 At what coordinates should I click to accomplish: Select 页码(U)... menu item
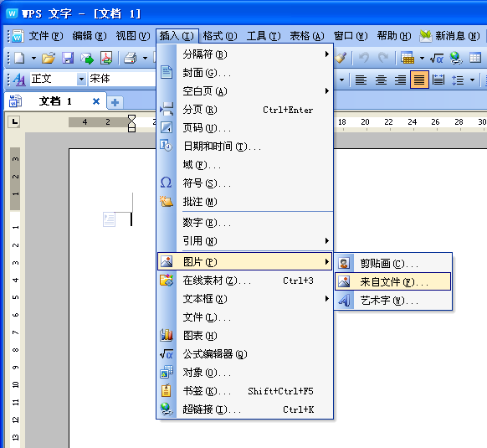pos(245,128)
